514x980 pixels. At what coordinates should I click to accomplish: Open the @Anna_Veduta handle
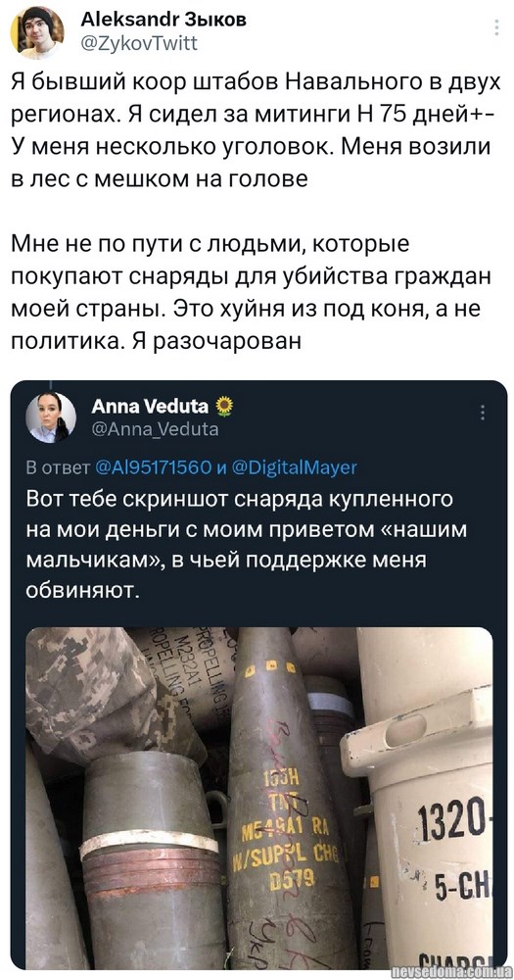click(x=155, y=429)
